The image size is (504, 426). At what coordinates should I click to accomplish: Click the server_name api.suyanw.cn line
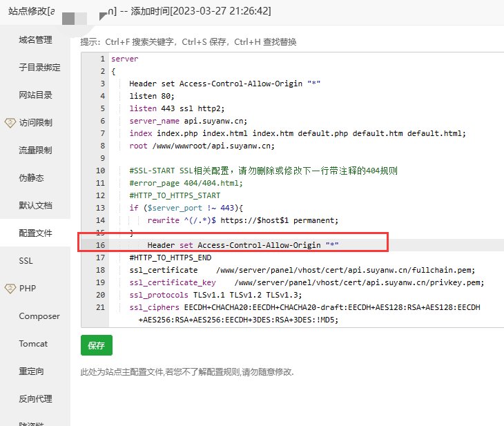point(188,121)
